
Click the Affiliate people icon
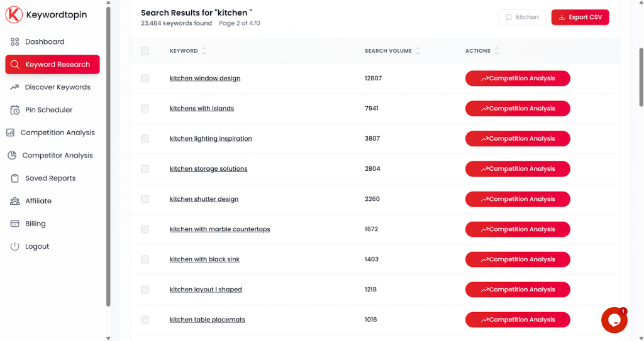tap(15, 201)
